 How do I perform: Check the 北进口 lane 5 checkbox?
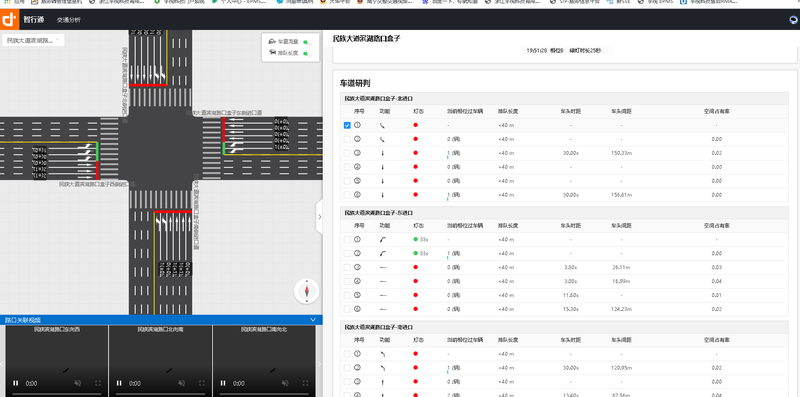pyautogui.click(x=347, y=181)
